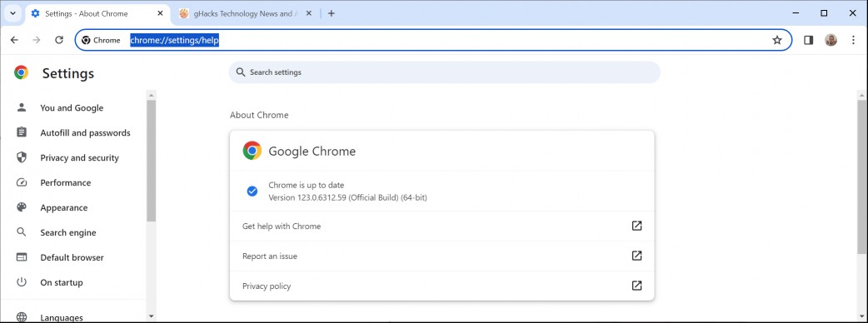Viewport: 868px width, 323px height.
Task: Click the power icon for On startup
Action: [22, 282]
